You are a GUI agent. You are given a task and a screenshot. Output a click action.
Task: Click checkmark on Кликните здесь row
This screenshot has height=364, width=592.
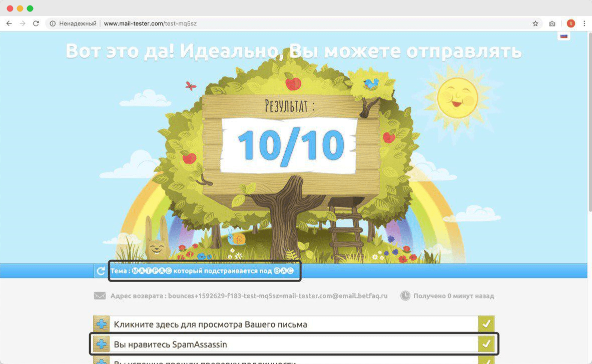[x=486, y=324]
